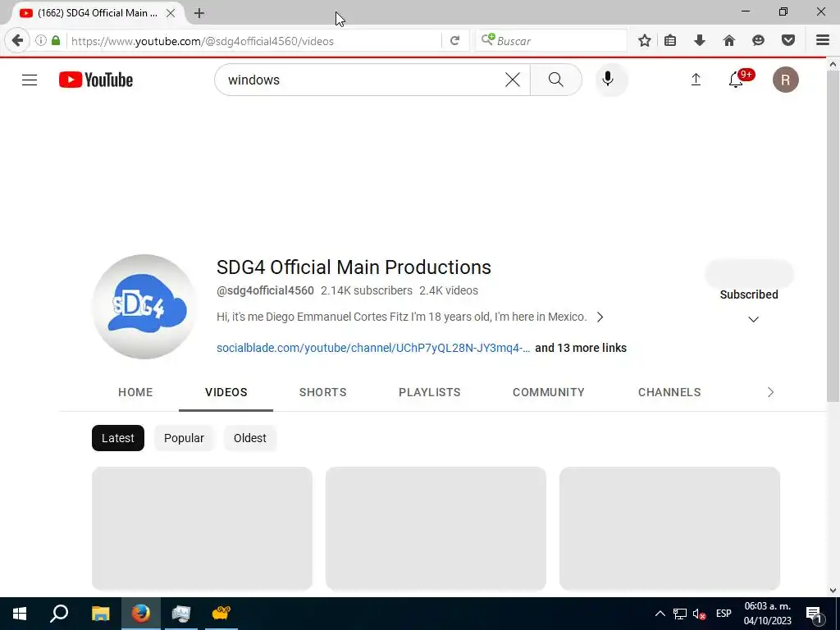The image size is (840, 630).
Task: Click the magnifier search button
Action: pyautogui.click(x=556, y=80)
